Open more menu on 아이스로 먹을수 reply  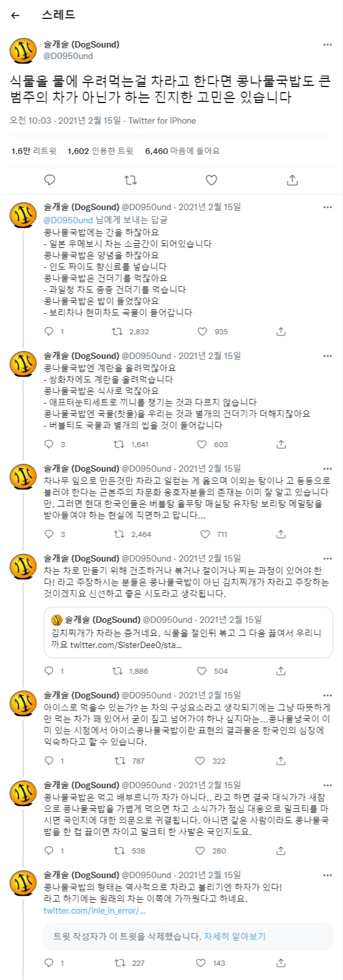pos(327,696)
